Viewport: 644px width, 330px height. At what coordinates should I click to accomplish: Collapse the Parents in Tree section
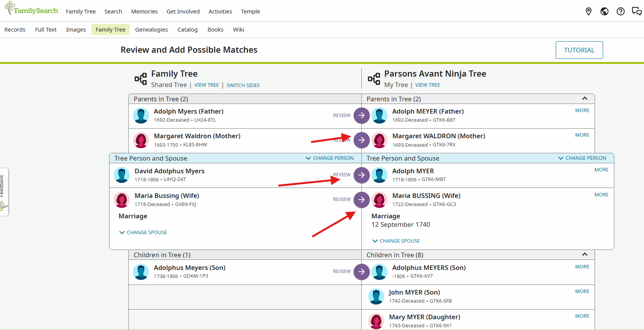coord(585,99)
